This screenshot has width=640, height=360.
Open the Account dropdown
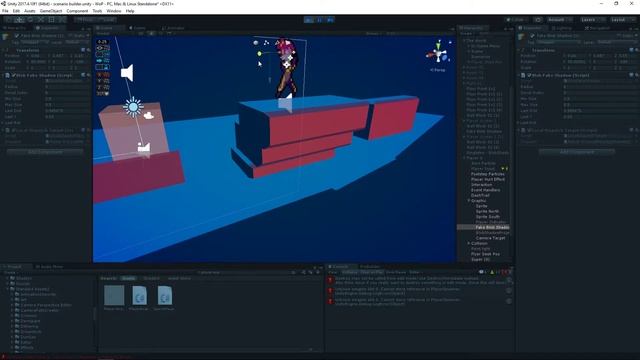559,20
